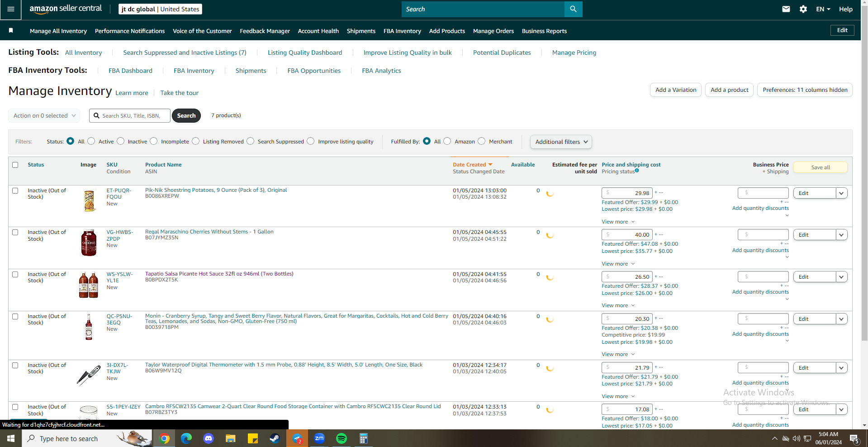Click the bookmark flag icon in nav bar
The width and height of the screenshot is (868, 447).
[x=11, y=30]
